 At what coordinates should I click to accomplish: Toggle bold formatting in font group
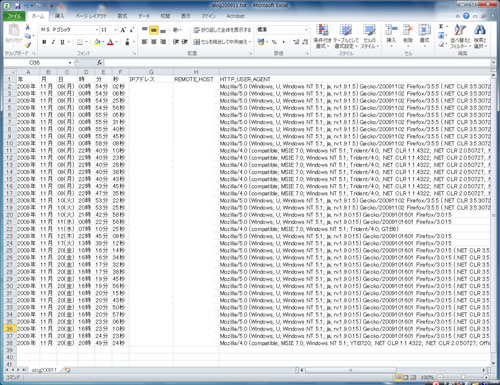[x=44, y=42]
